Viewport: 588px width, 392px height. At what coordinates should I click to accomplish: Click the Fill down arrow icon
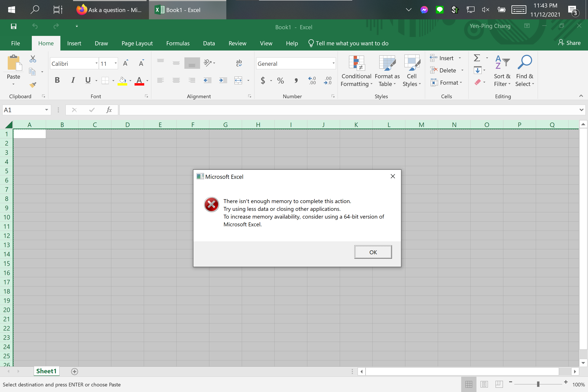[x=478, y=70]
